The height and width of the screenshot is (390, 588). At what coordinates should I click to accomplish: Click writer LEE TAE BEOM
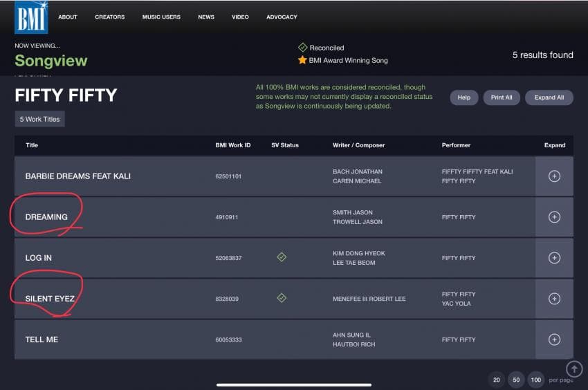tap(353, 263)
